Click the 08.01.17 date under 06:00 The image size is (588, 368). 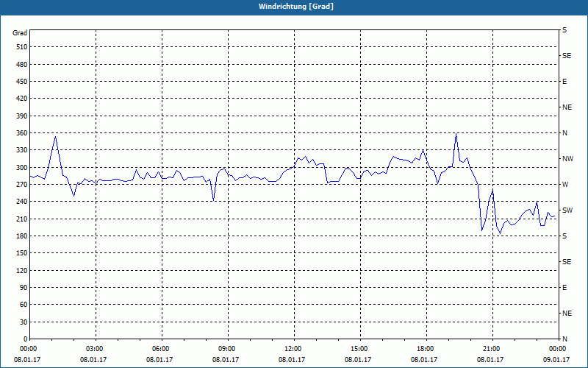coord(159,360)
